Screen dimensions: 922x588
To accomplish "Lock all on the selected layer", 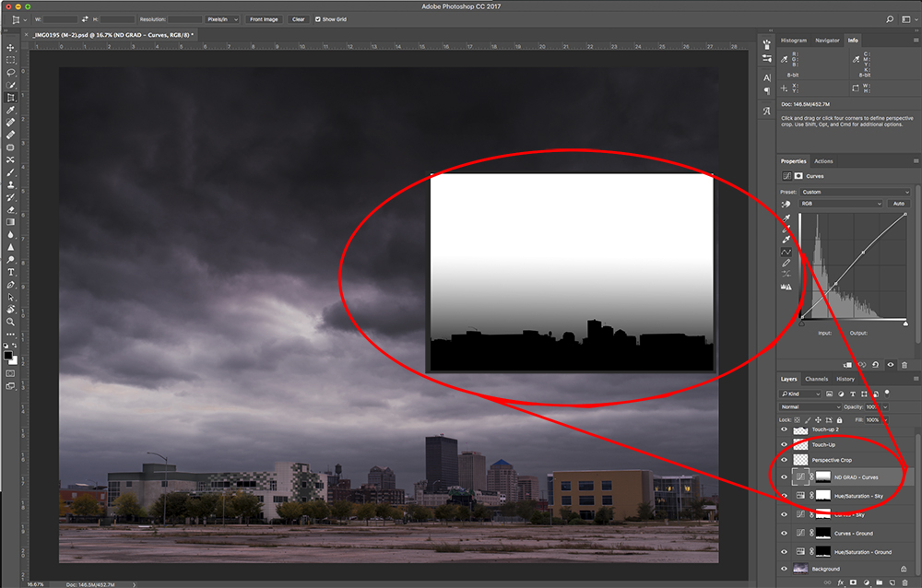I will pyautogui.click(x=840, y=420).
